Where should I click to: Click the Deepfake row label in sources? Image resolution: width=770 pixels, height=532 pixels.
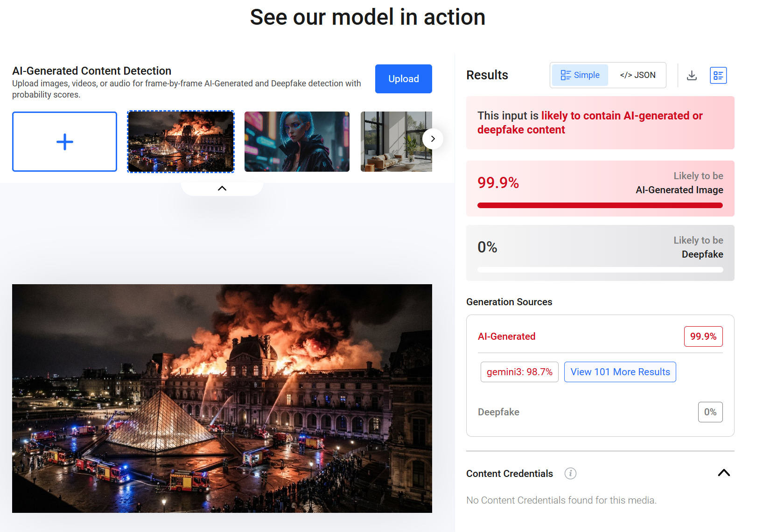coord(498,412)
